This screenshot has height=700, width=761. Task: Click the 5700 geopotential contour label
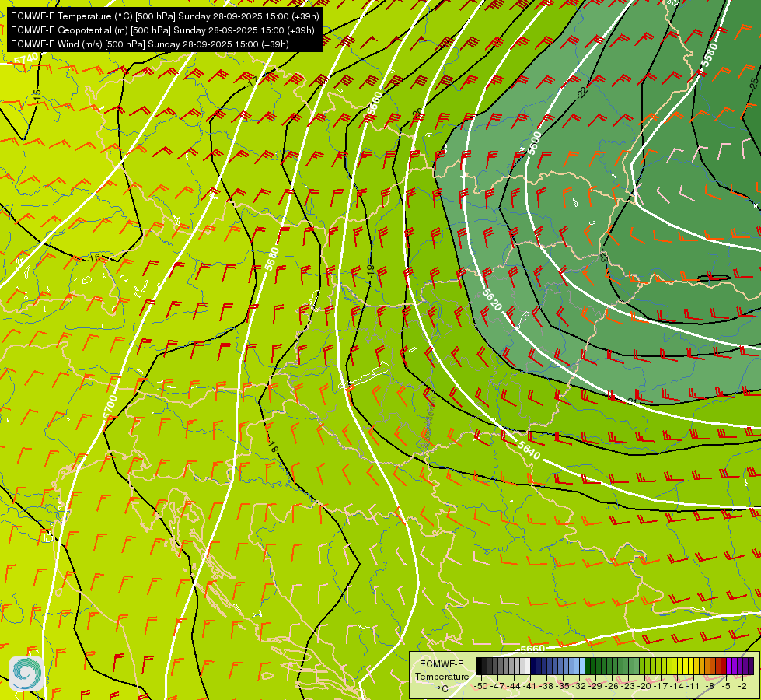pyautogui.click(x=110, y=407)
